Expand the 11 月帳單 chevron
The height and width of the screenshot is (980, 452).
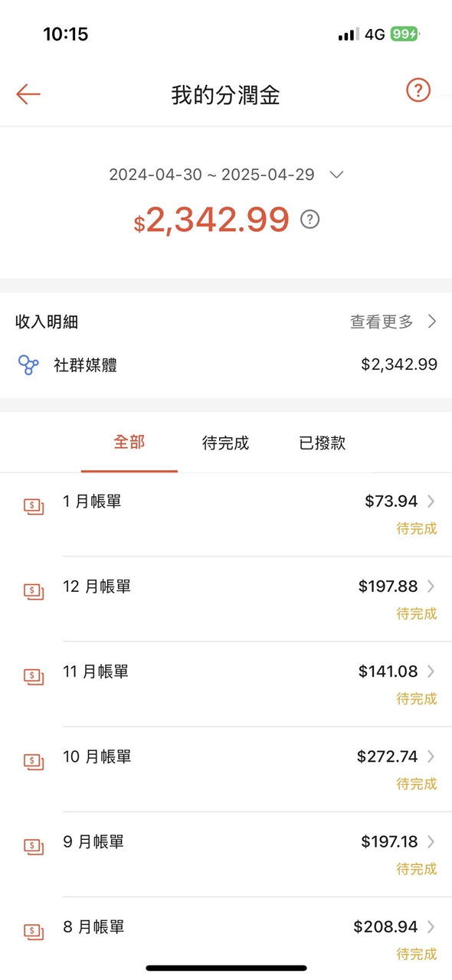(x=431, y=671)
